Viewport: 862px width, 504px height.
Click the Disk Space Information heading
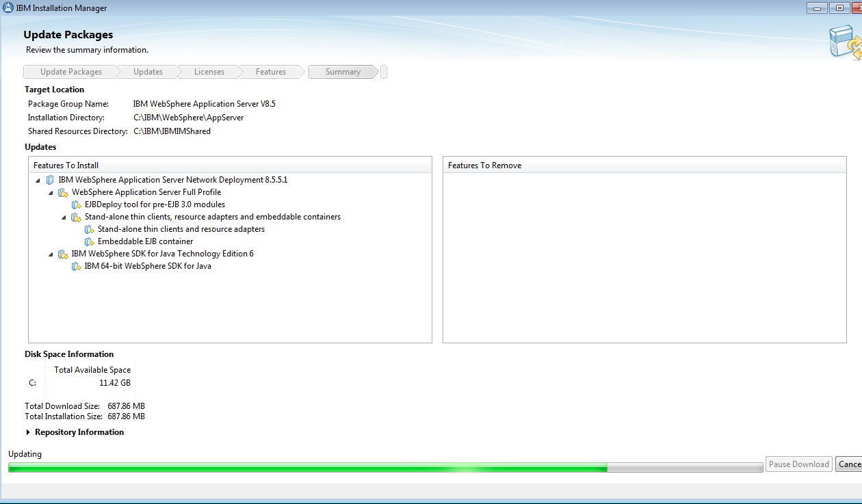(69, 354)
